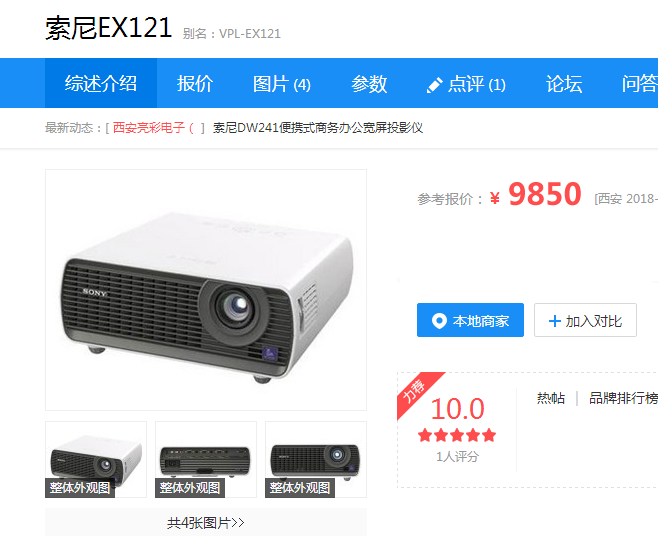Click the pencil icon beside 点评
This screenshot has height=556, width=658.
tap(434, 85)
